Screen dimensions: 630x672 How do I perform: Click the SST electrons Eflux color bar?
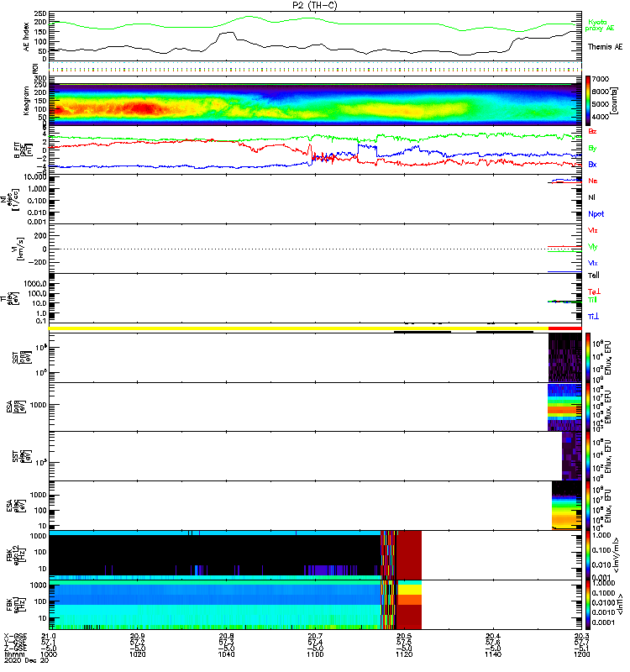(x=588, y=456)
